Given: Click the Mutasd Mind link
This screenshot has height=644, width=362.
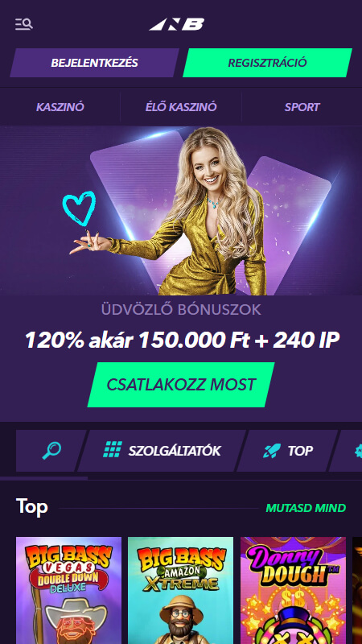Looking at the screenshot, I should [x=306, y=508].
